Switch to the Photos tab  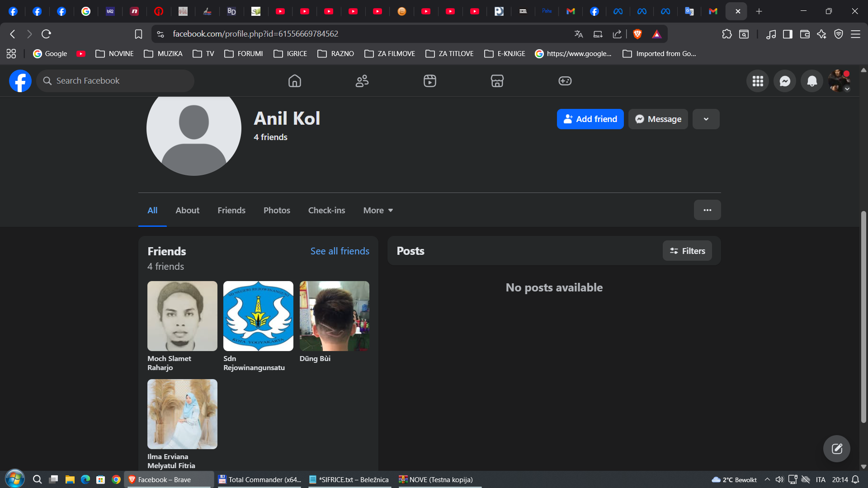coord(277,210)
